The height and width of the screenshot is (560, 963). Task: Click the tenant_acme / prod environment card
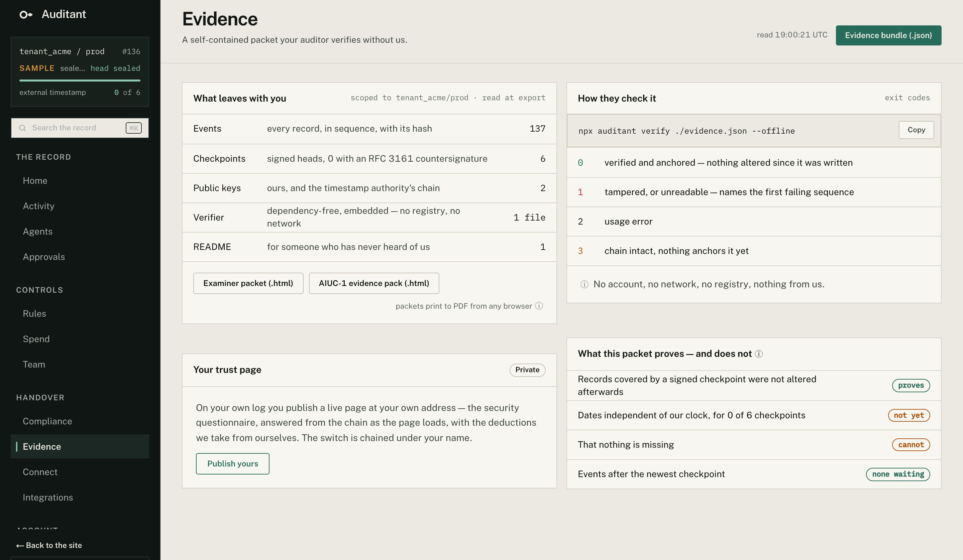click(x=80, y=72)
